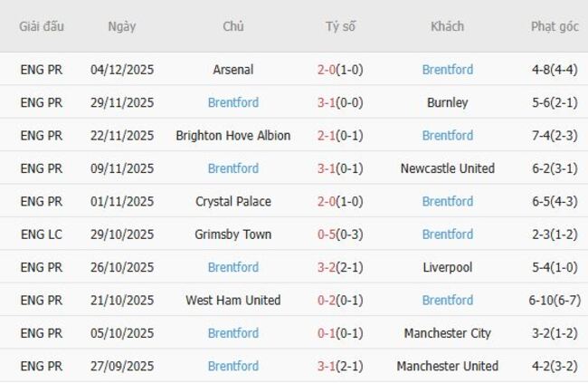Image resolution: width=588 pixels, height=383 pixels.
Task: Click the Tỷ số column header
Action: [x=340, y=26]
